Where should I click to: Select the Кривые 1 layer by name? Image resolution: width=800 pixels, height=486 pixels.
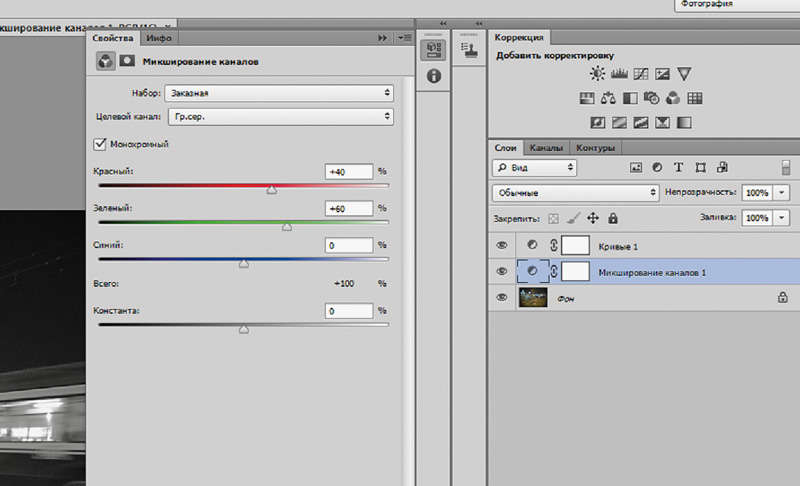click(617, 246)
